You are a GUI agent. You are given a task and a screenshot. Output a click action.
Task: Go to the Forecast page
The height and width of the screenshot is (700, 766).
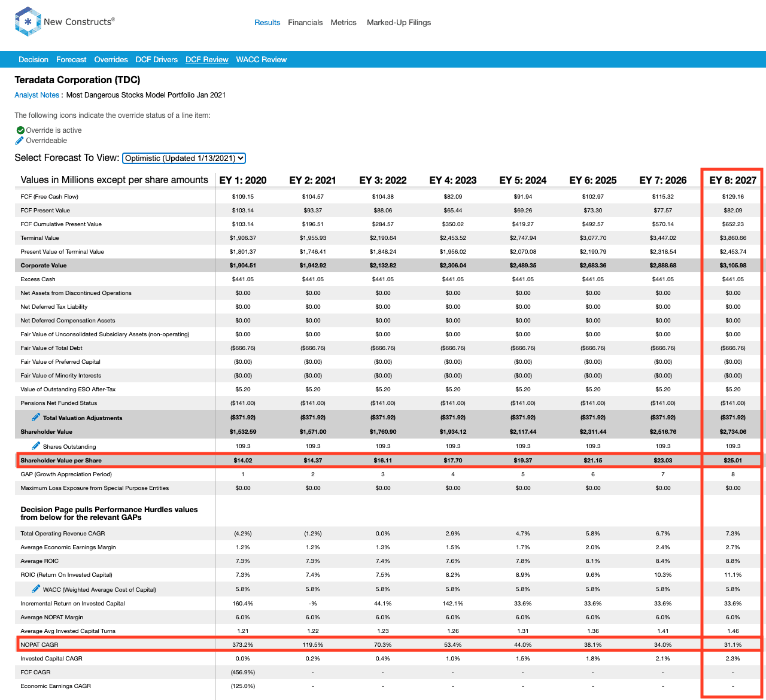(71, 59)
